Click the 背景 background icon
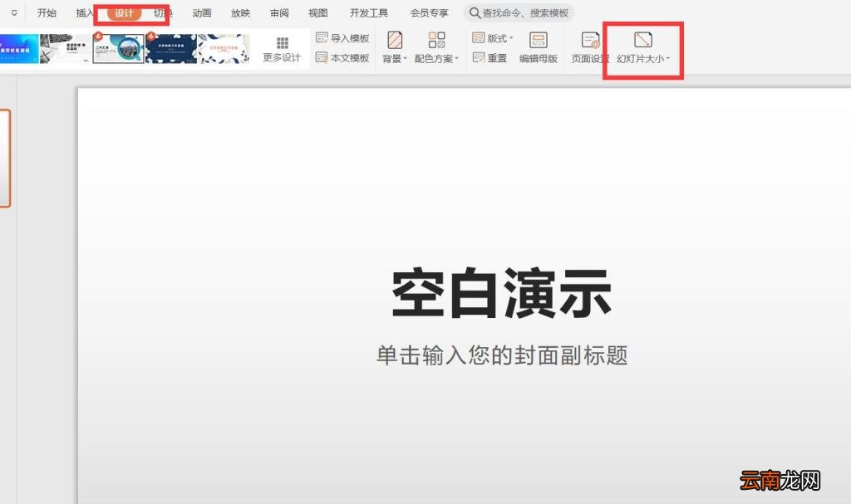851x504 pixels. click(x=395, y=40)
